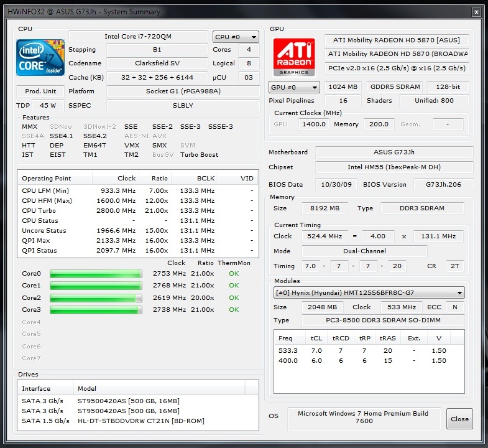Select the QPI Status row

point(138,251)
